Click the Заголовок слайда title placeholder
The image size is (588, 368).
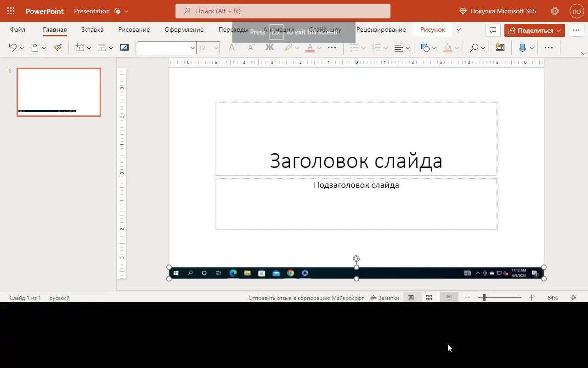356,139
